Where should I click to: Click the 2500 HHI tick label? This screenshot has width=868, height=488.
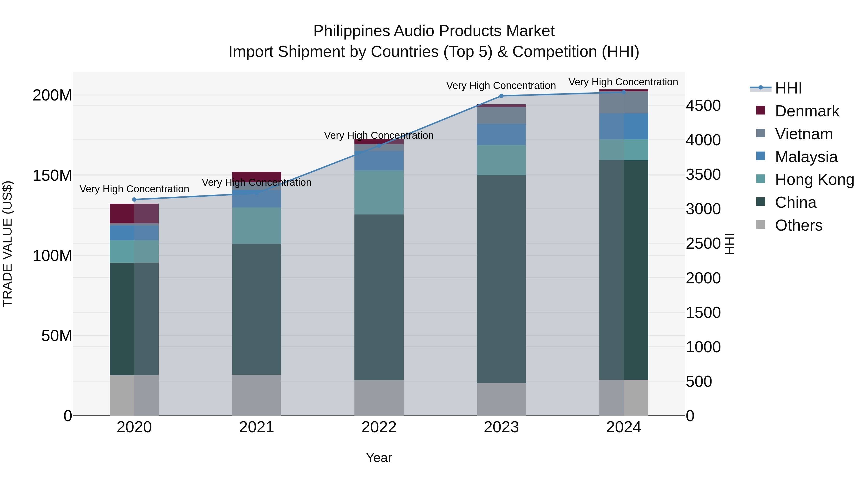[x=703, y=243]
